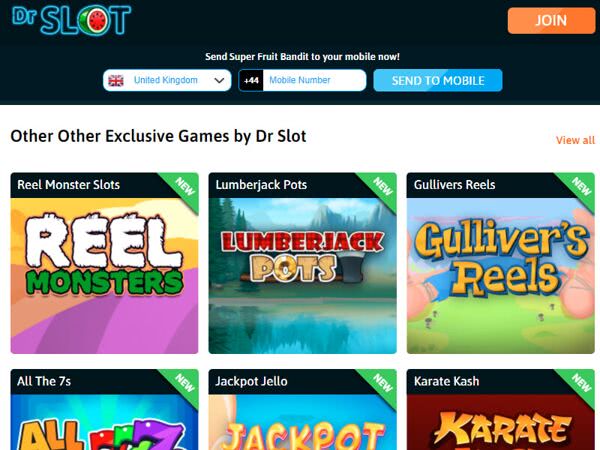Screen dimensions: 600x450
Task: Open the Reel Monsters game thumbnail
Action: coord(104,276)
